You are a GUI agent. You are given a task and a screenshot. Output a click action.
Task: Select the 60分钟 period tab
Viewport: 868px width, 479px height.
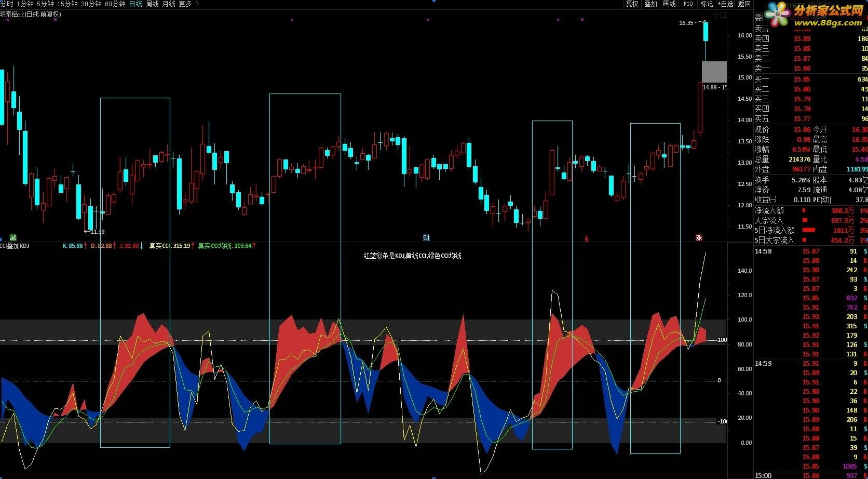(115, 4)
